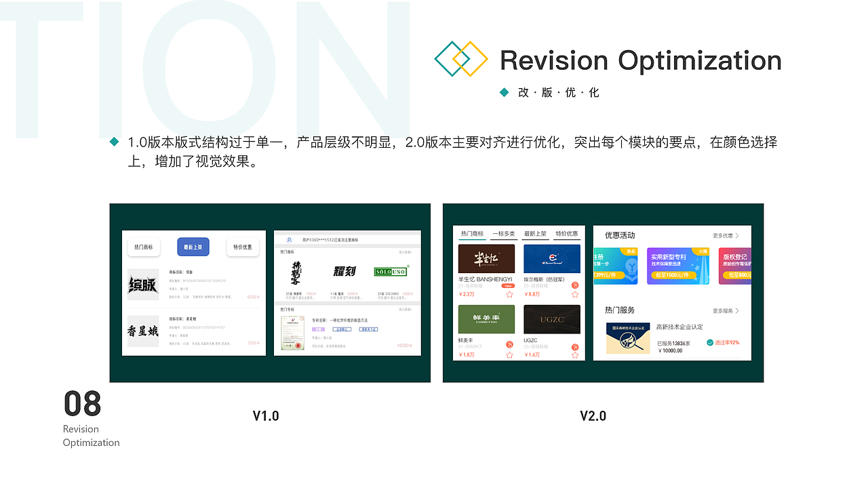Click the double-diamond logo beside Revision Optimization title
The width and height of the screenshot is (868, 488).
462,59
